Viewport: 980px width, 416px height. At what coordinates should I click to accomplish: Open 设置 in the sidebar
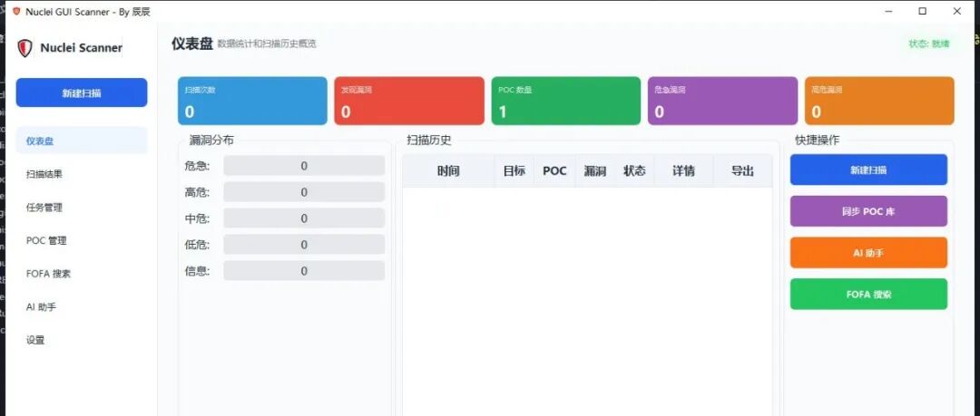(82, 340)
